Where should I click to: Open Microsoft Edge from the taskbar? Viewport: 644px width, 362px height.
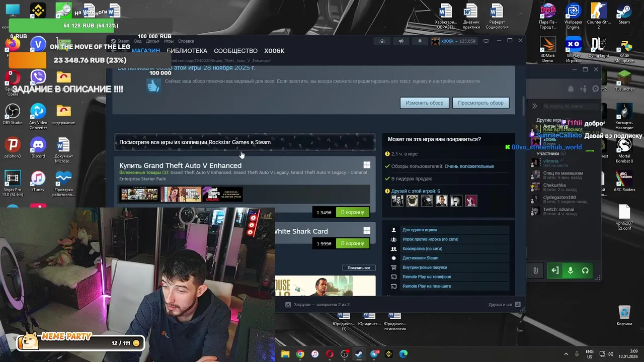[x=404, y=354]
